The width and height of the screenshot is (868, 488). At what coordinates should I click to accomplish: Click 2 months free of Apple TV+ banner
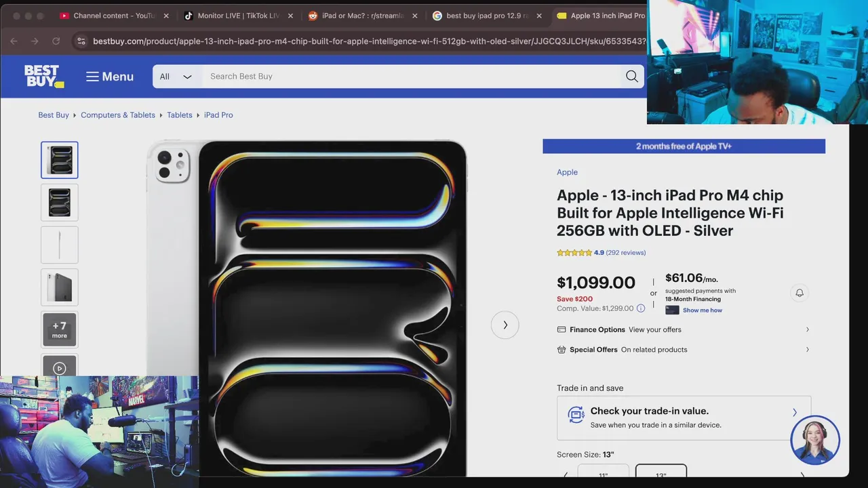(684, 146)
